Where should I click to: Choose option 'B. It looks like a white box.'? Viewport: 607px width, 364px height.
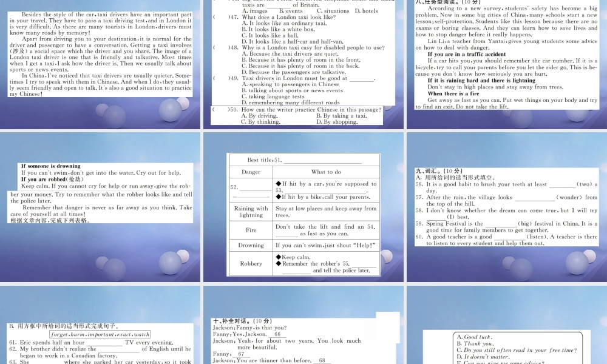[276, 29]
